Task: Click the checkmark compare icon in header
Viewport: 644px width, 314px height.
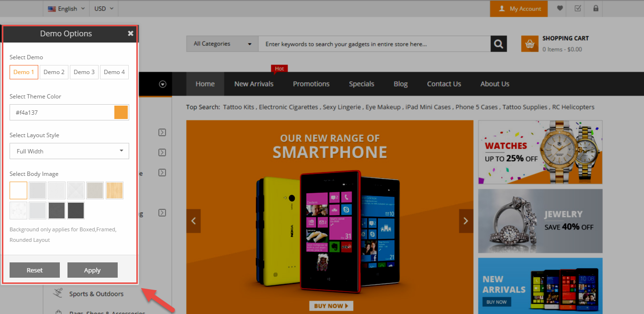Action: pos(578,9)
